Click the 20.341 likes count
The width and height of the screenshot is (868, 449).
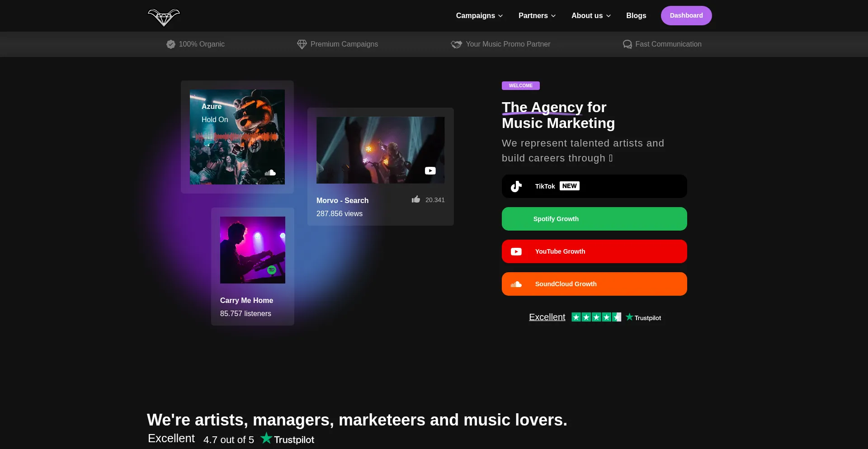click(435, 200)
